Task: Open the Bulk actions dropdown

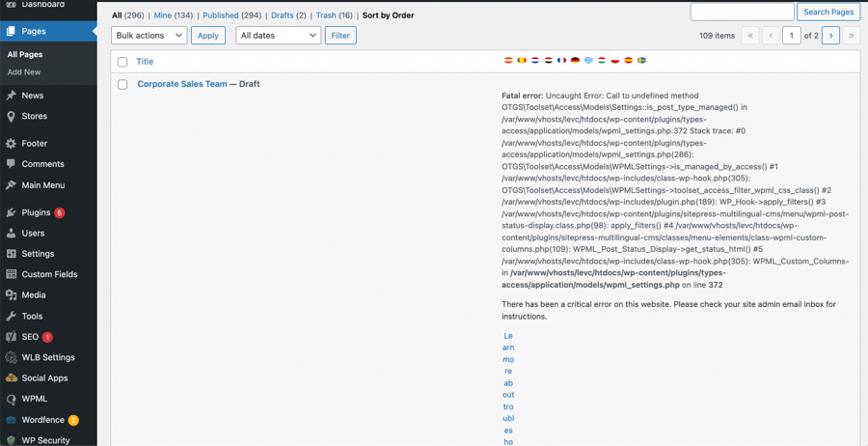Action: (149, 36)
